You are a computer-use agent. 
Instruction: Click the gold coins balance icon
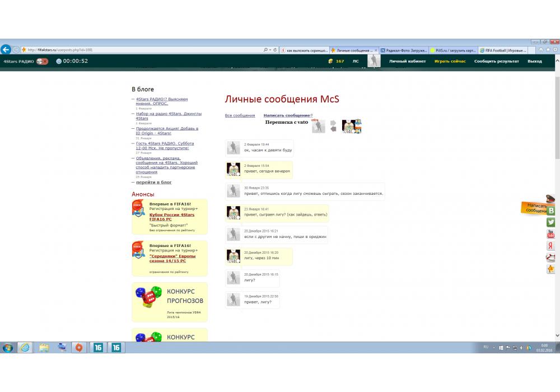coord(331,61)
